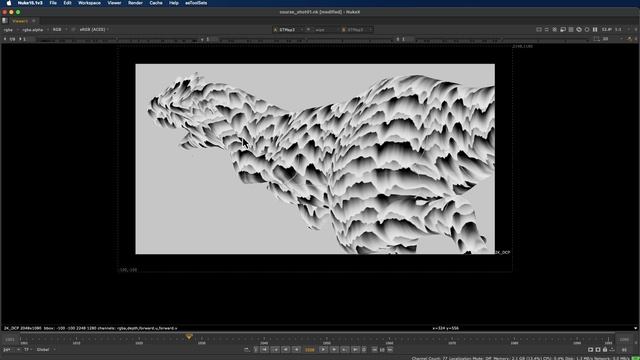Click the timeline playhead marker
The height and width of the screenshot is (360, 640).
pyautogui.click(x=189, y=337)
